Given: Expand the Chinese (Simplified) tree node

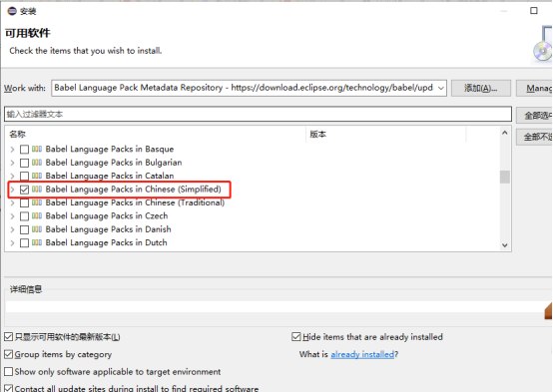Looking at the screenshot, I should [x=12, y=190].
